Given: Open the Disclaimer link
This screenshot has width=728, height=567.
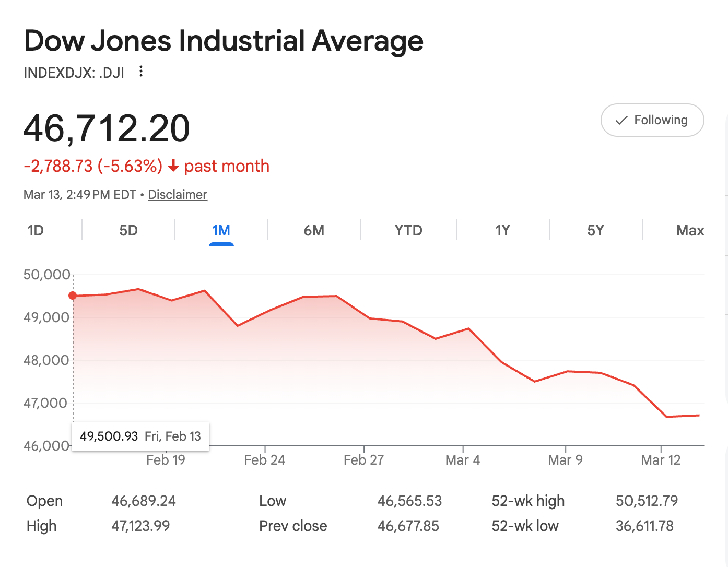Looking at the screenshot, I should tap(178, 195).
